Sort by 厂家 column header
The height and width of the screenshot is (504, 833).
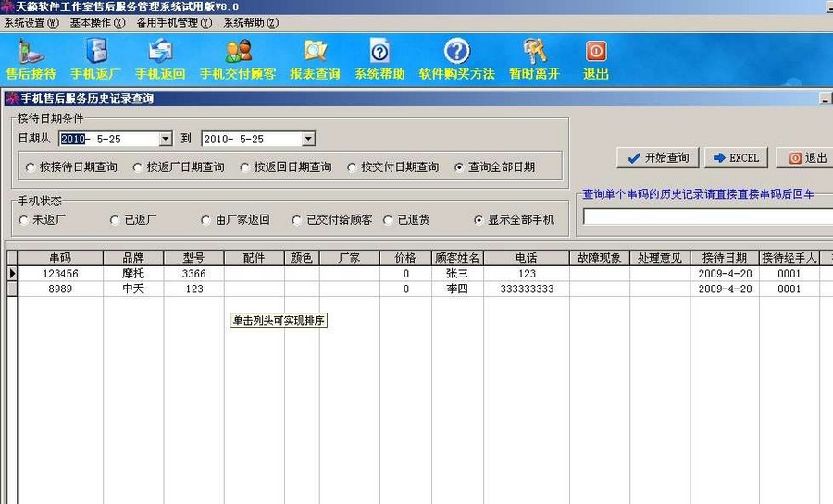click(350, 258)
